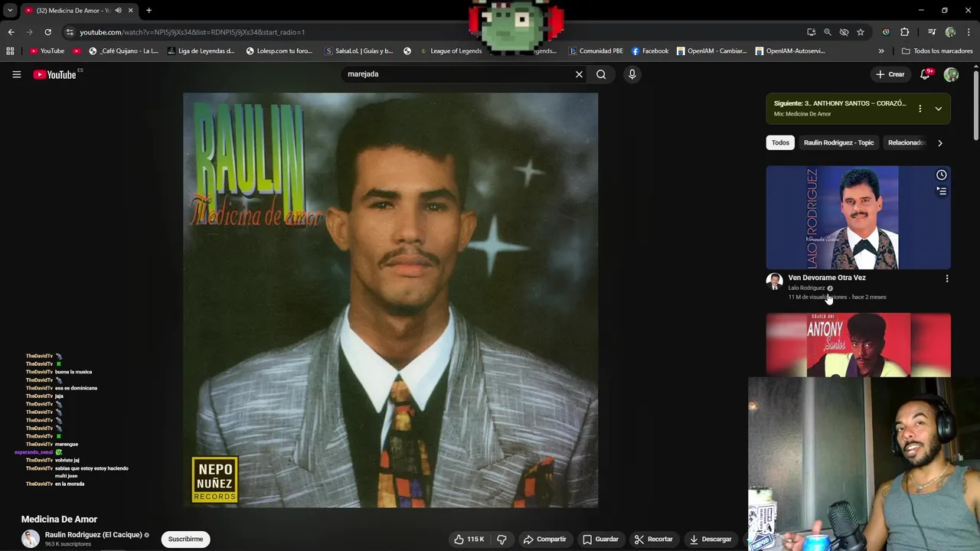Run search with the magnifier button
980x551 pixels.
[x=601, y=74]
